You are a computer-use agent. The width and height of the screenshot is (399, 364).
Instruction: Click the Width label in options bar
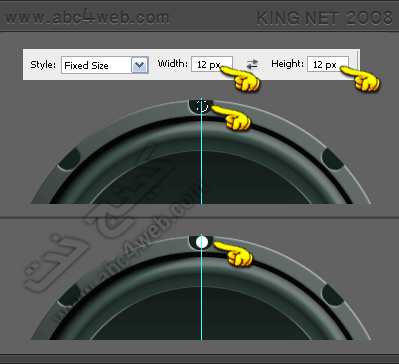(x=173, y=63)
